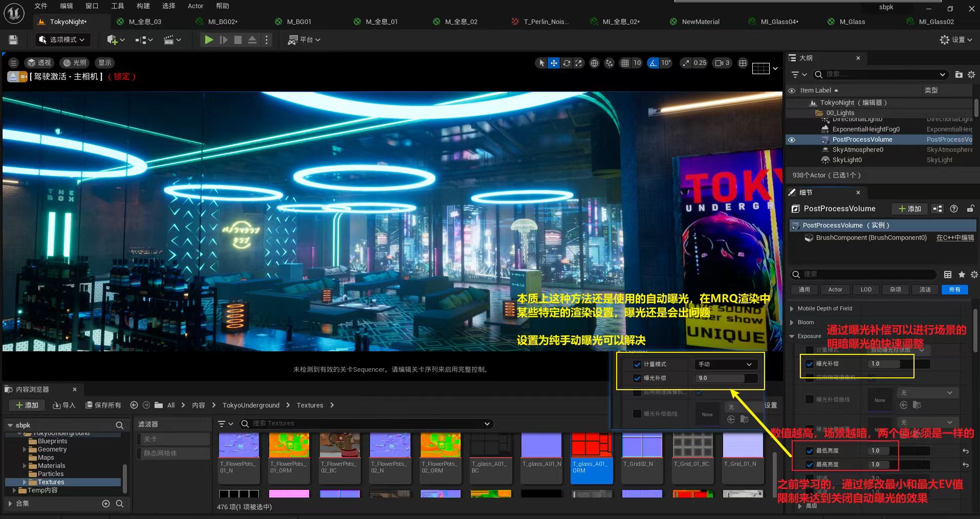Toggle the 最高亮度 checkbox

click(810, 465)
